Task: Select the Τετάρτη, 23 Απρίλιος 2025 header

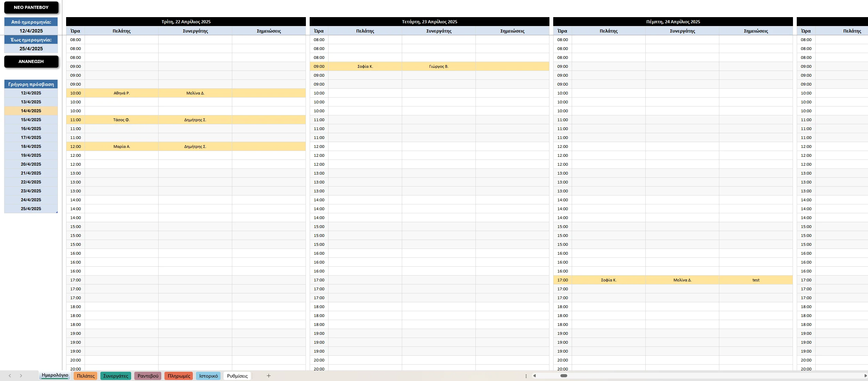Action: pos(430,22)
